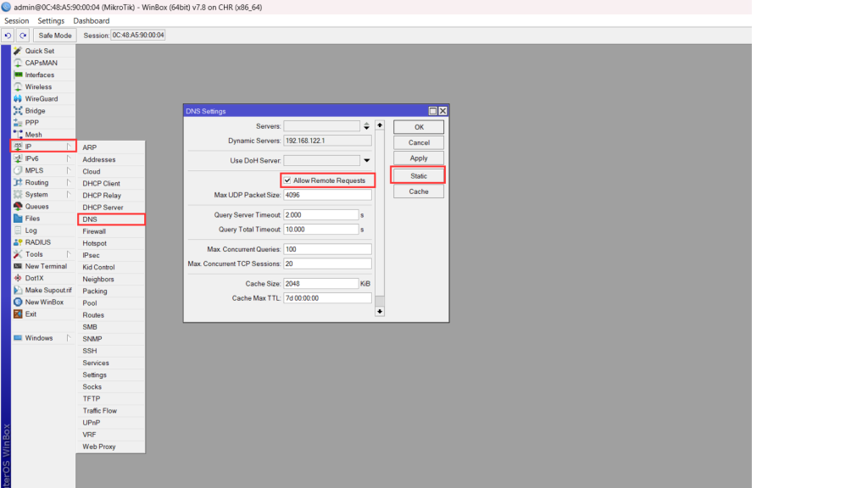The width and height of the screenshot is (868, 488).
Task: Expand the Use DoH Server dropdown arrow
Action: (367, 160)
